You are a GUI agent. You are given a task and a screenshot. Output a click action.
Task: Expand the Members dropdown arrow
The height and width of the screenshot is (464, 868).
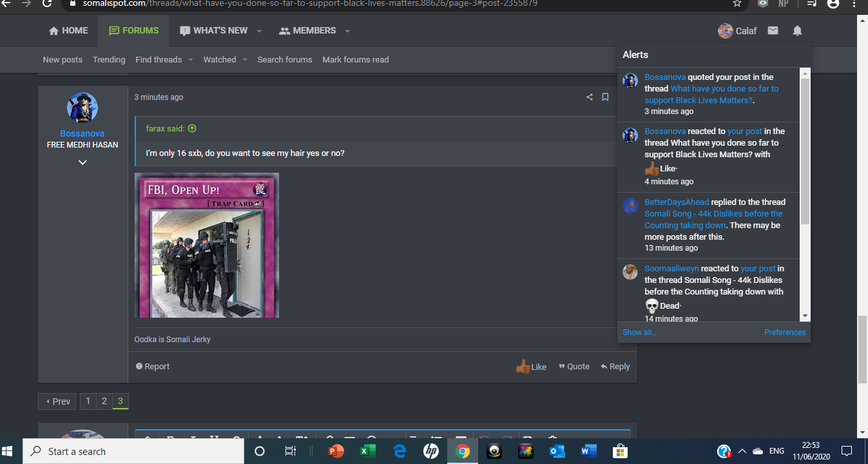click(x=347, y=31)
